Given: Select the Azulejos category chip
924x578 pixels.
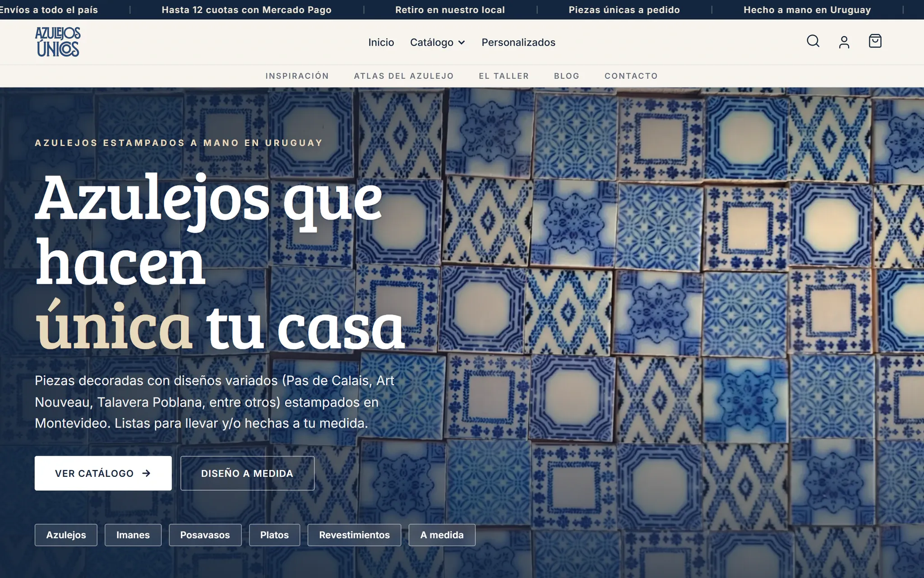Looking at the screenshot, I should coord(66,535).
